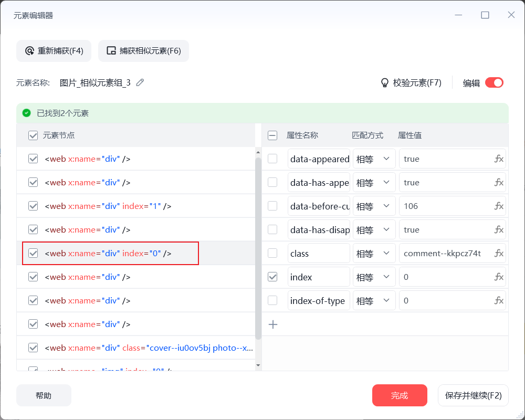Open match mode dropdown for data-appeared
Viewport: 525px width, 420px height.
374,159
